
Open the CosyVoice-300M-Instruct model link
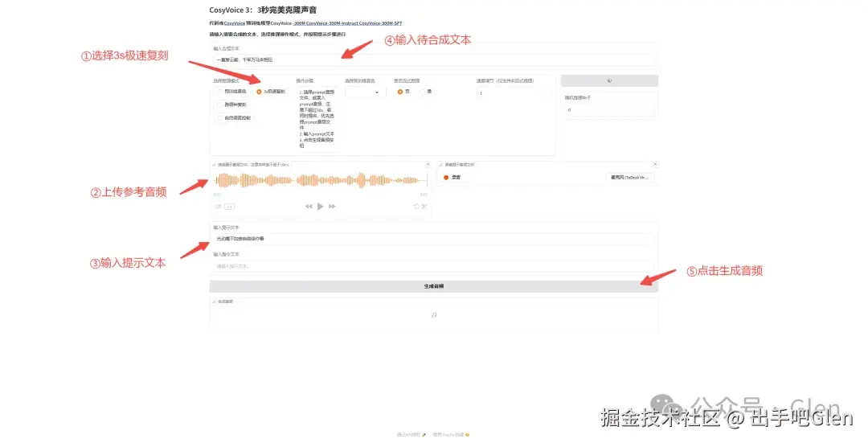[x=332, y=23]
